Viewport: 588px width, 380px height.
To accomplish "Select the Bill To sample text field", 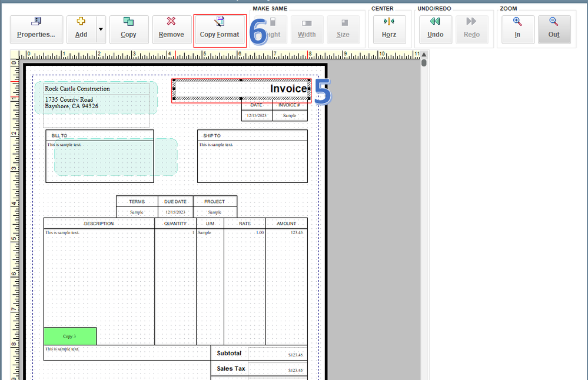I will 99,162.
